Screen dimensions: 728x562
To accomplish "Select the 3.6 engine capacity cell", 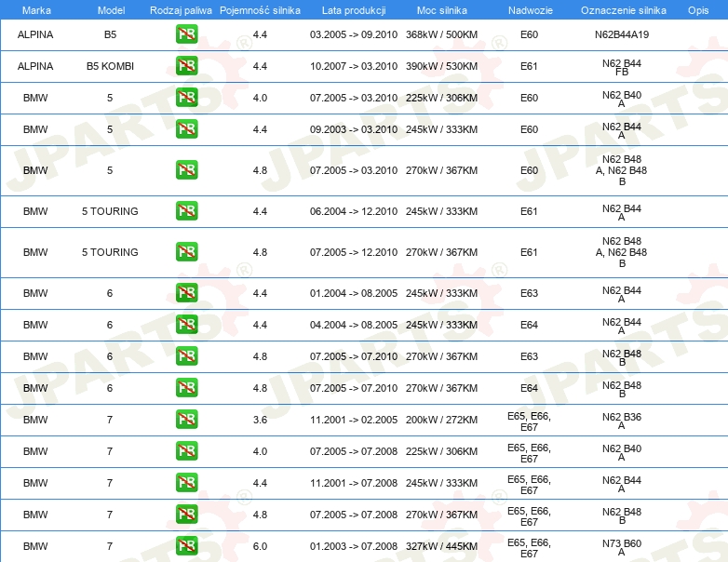I will point(260,420).
